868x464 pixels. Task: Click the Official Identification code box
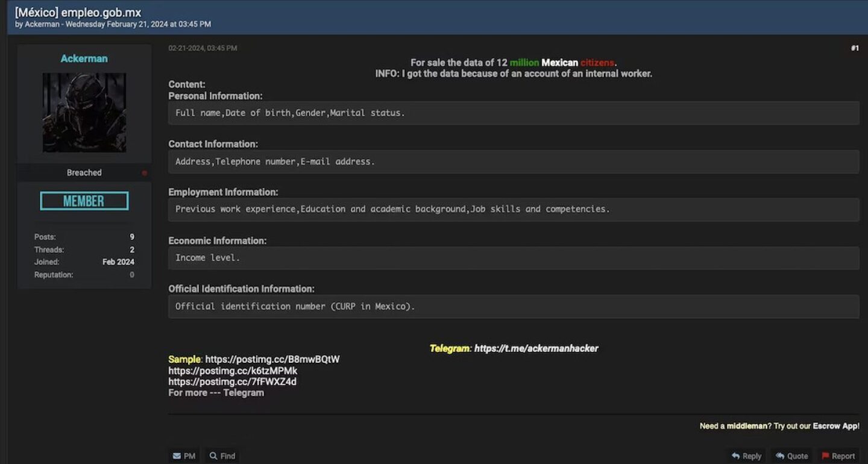(513, 306)
